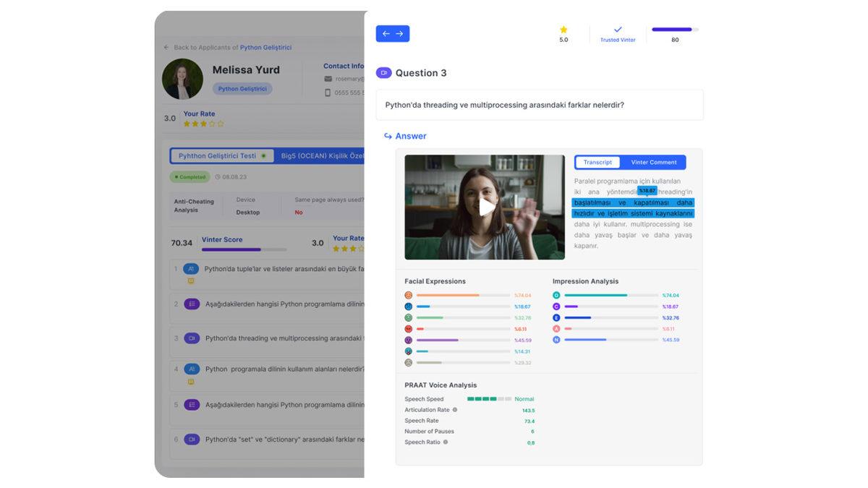
Task: Click the teal O impression analysis icon
Action: point(556,295)
